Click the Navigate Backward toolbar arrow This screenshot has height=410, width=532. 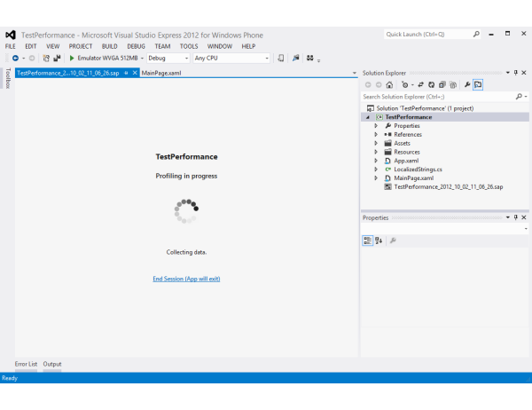pyautogui.click(x=15, y=58)
